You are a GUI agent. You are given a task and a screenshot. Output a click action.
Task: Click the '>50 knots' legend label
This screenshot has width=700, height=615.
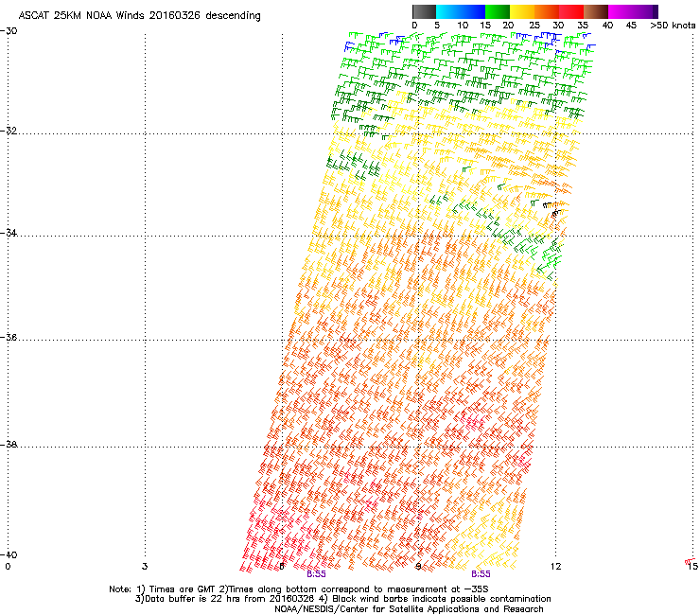(x=673, y=26)
